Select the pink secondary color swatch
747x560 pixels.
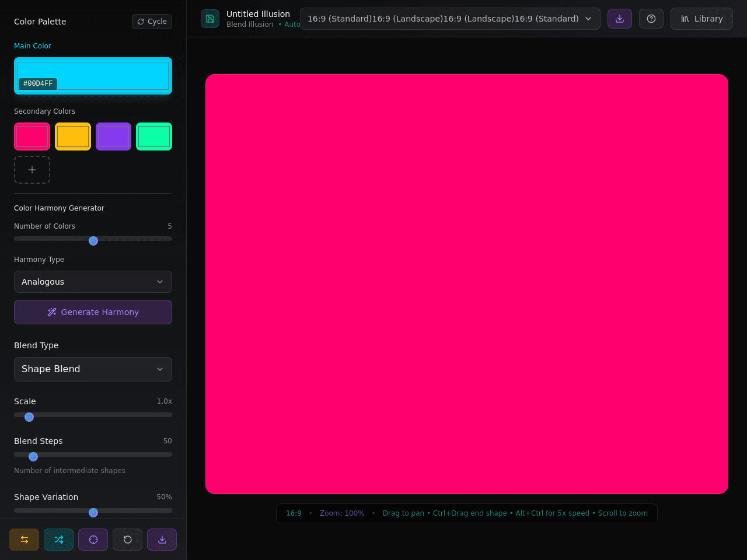[x=32, y=136]
